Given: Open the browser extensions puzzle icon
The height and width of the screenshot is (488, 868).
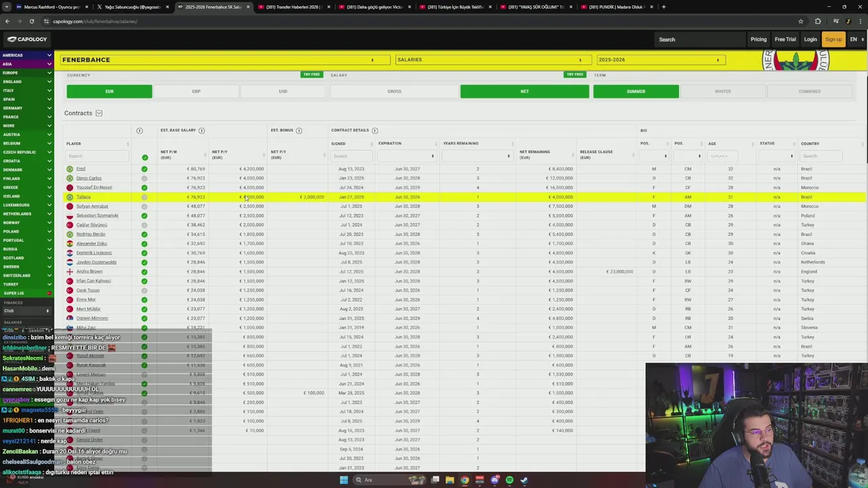Looking at the screenshot, I should (818, 21).
